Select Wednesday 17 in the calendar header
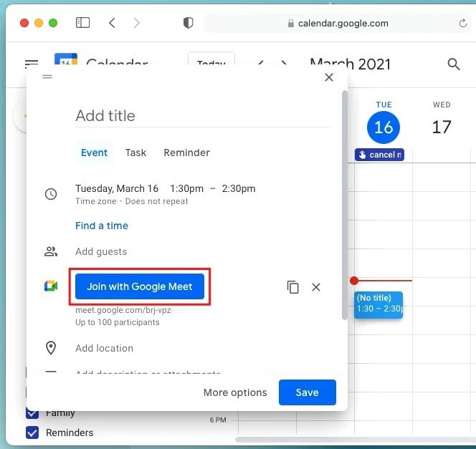This screenshot has height=449, width=476. click(x=442, y=127)
